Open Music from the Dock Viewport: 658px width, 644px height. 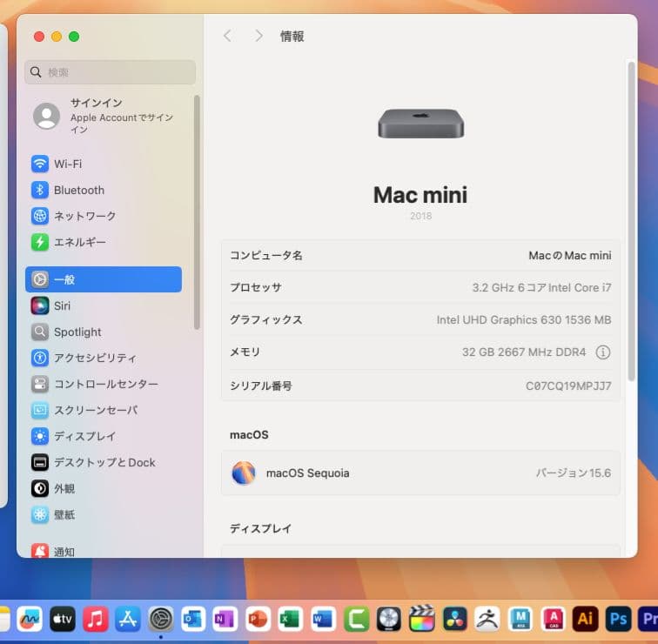pos(95,619)
